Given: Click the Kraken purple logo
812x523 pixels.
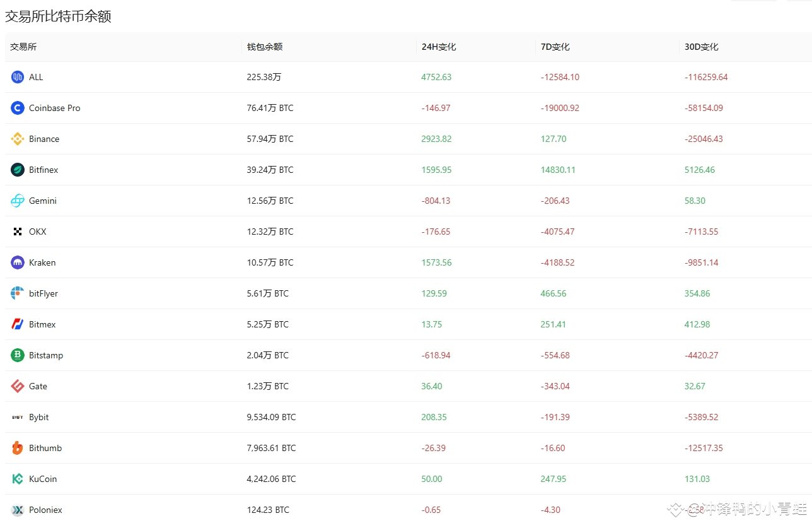Looking at the screenshot, I should pos(18,262).
